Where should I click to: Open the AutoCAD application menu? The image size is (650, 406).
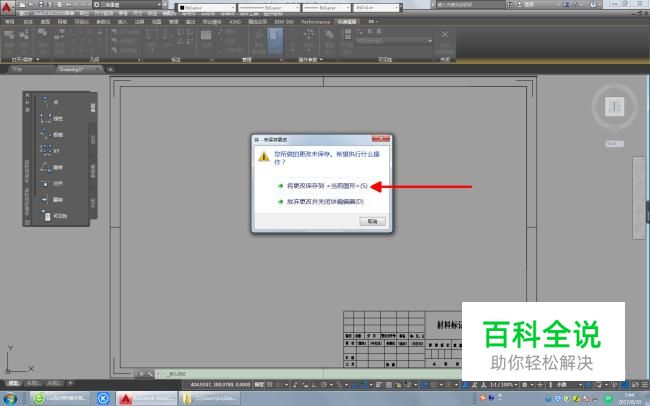(x=7, y=7)
